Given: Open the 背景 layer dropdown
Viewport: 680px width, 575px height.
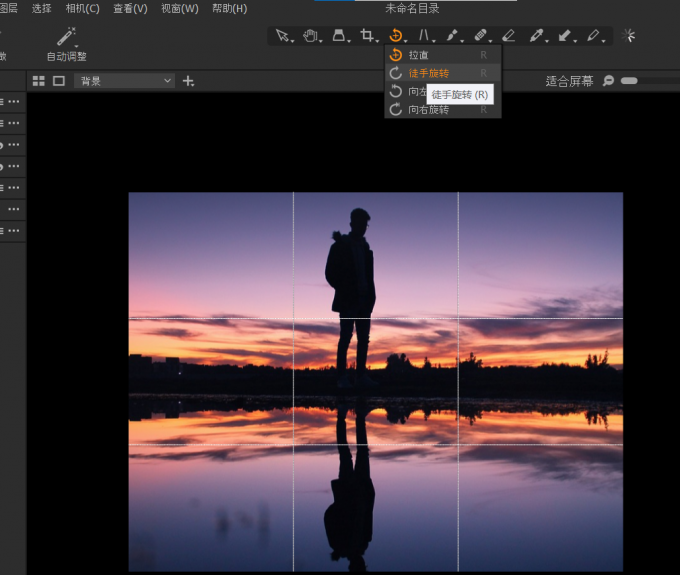Looking at the screenshot, I should [x=124, y=81].
